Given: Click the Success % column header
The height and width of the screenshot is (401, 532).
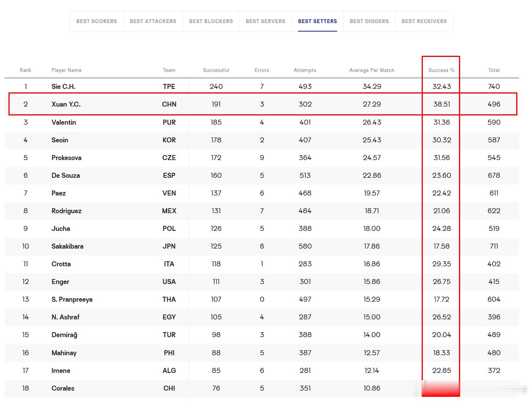Looking at the screenshot, I should coord(441,70).
